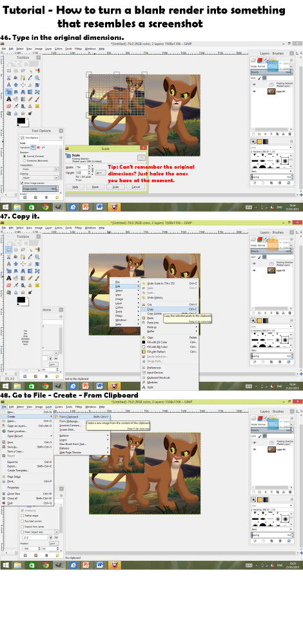Image resolution: width=303 pixels, height=644 pixels.
Task: Open Mode Normal dropdown in step 46 Layers
Action: tap(271, 66)
